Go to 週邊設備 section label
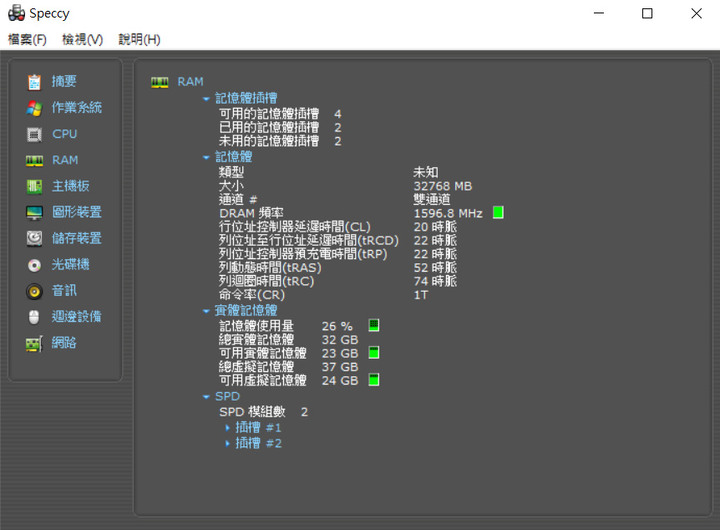 pyautogui.click(x=77, y=316)
